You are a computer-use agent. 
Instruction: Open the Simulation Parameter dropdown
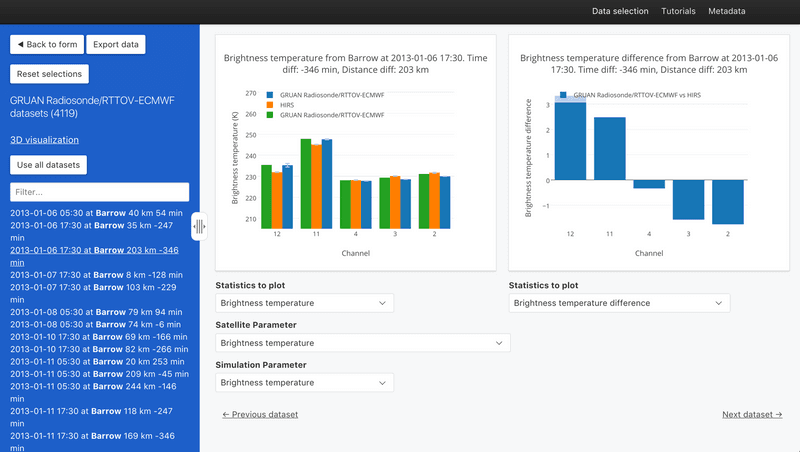304,383
